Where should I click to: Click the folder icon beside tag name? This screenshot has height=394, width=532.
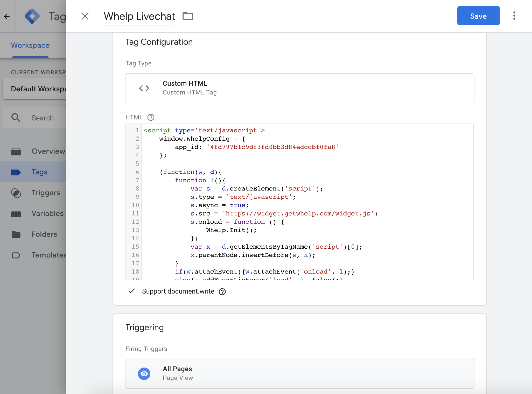[x=188, y=16]
